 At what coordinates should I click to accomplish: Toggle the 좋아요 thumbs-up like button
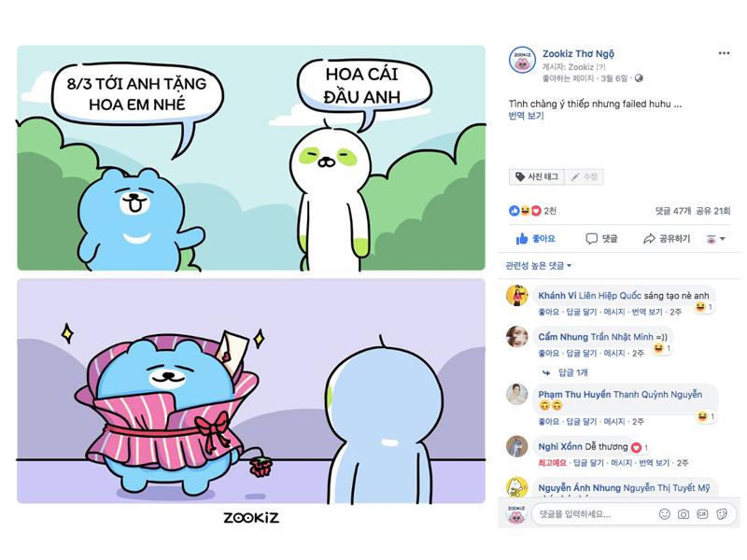[535, 239]
